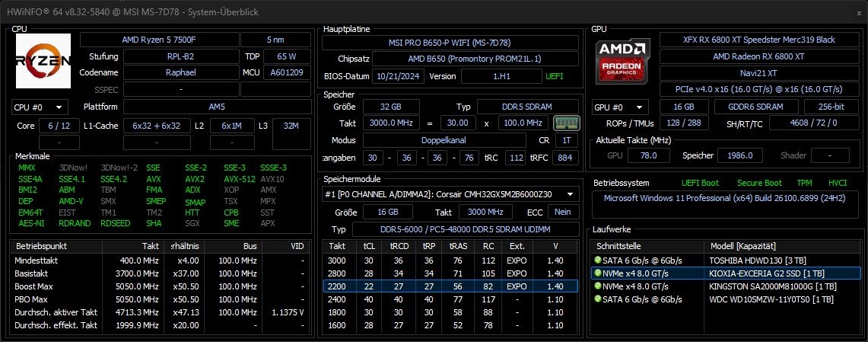Click the 3000.0 MHz memory clock field
This screenshot has height=342, width=868.
coord(391,123)
